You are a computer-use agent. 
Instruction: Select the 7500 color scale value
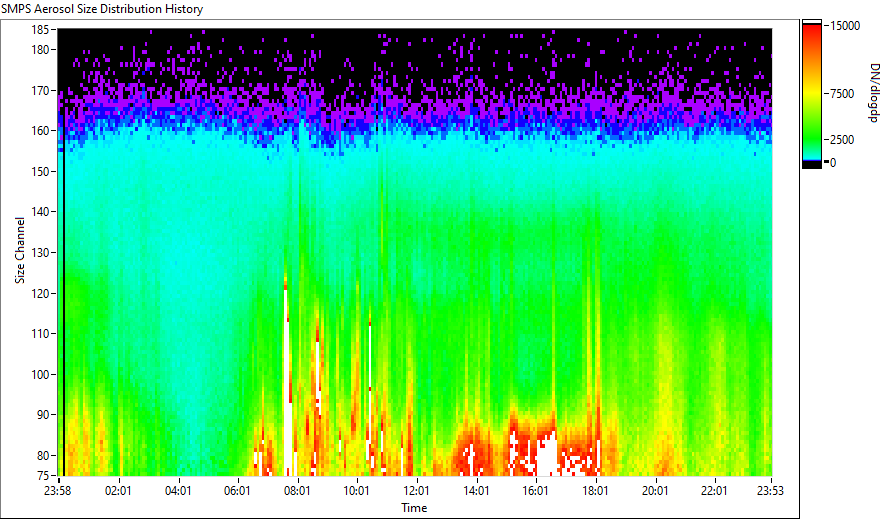(842, 94)
